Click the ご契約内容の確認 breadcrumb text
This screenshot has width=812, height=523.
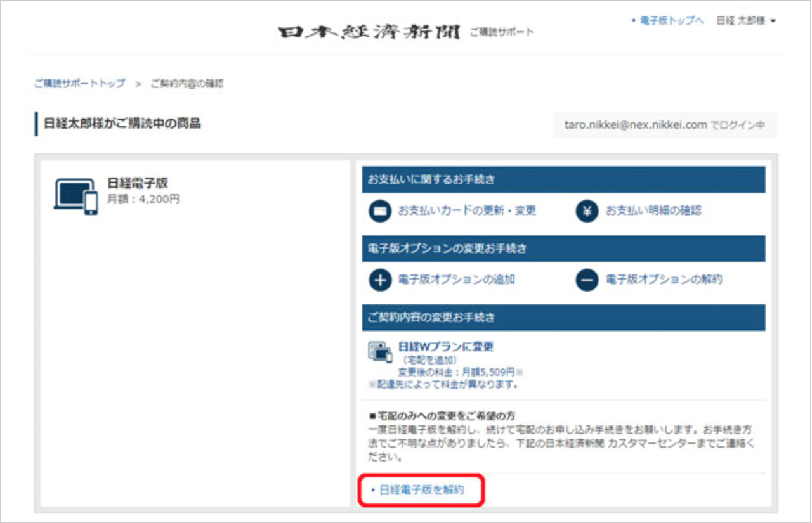[x=187, y=84]
